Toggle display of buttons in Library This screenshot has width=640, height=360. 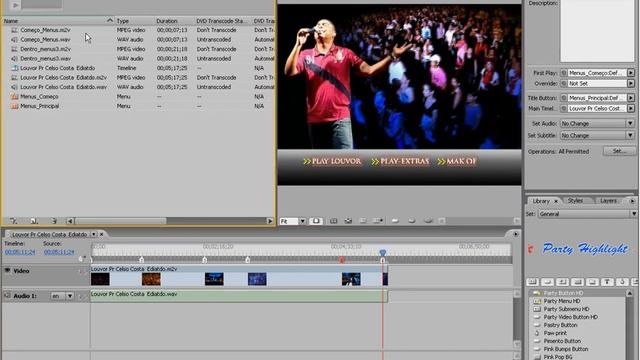(547, 282)
